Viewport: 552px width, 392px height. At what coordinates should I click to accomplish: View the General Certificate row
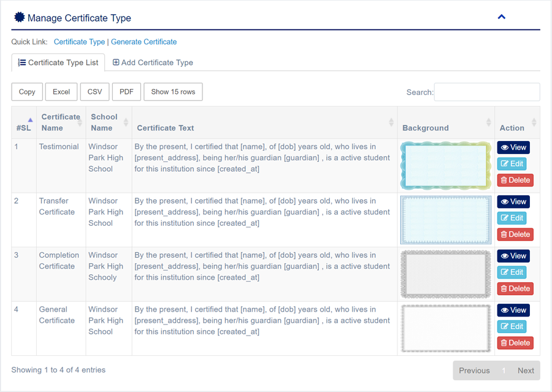click(513, 310)
